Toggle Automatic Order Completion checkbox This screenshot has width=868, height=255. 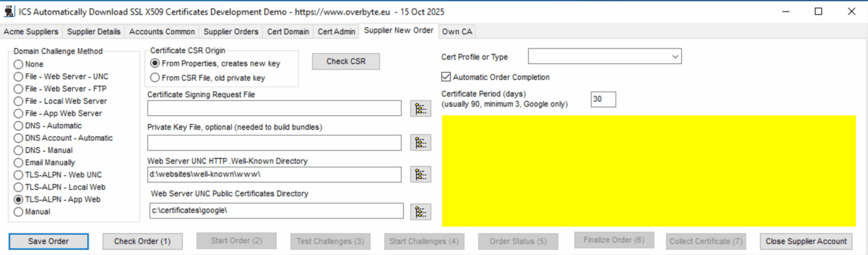click(x=446, y=77)
